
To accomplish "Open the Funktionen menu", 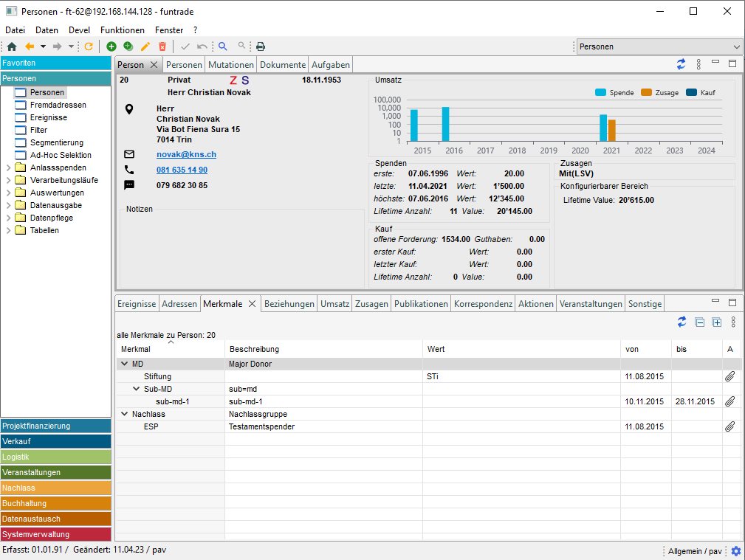I will click(x=123, y=30).
